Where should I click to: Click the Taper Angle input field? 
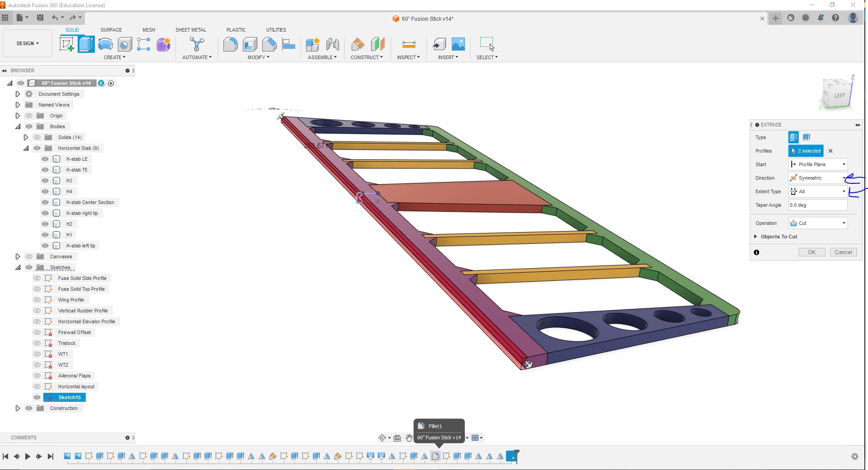817,205
